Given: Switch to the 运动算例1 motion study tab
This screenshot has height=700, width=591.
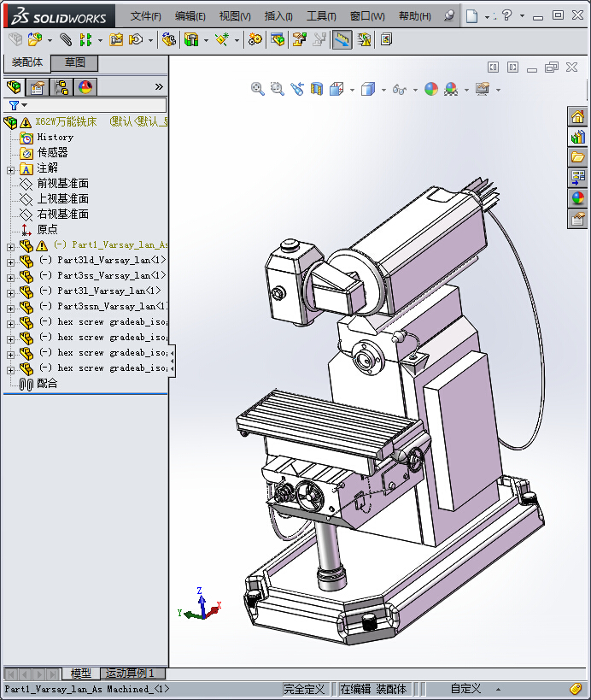Looking at the screenshot, I should click(133, 673).
